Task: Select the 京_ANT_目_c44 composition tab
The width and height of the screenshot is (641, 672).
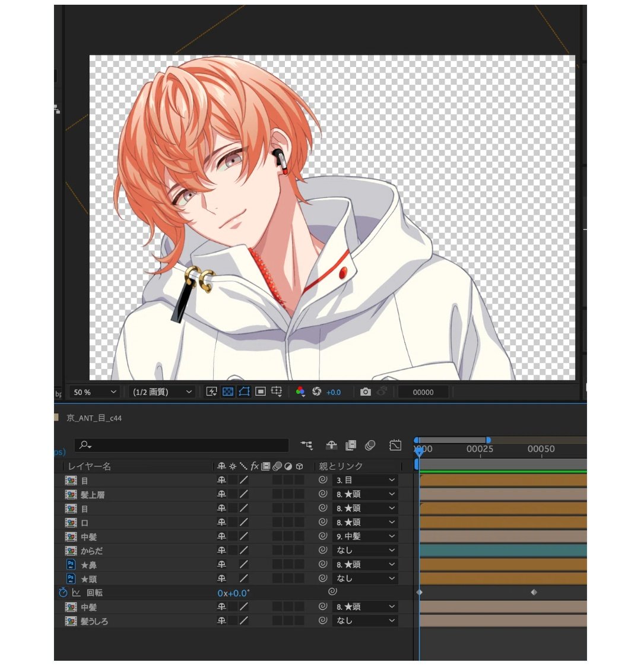Action: tap(94, 418)
